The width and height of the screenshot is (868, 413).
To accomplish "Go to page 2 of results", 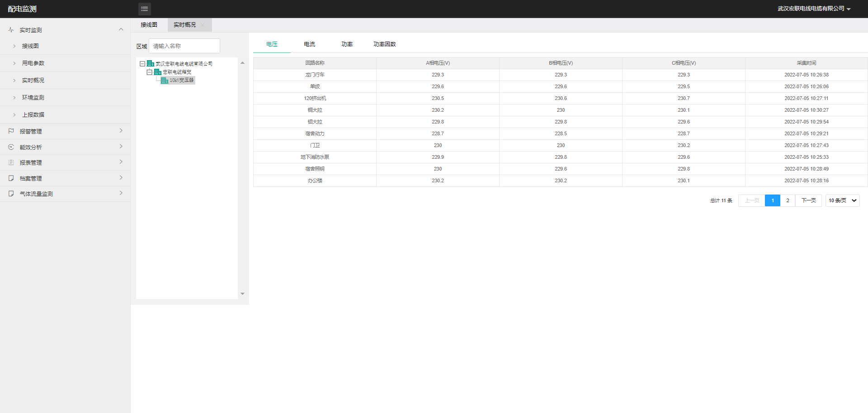I will [x=788, y=200].
